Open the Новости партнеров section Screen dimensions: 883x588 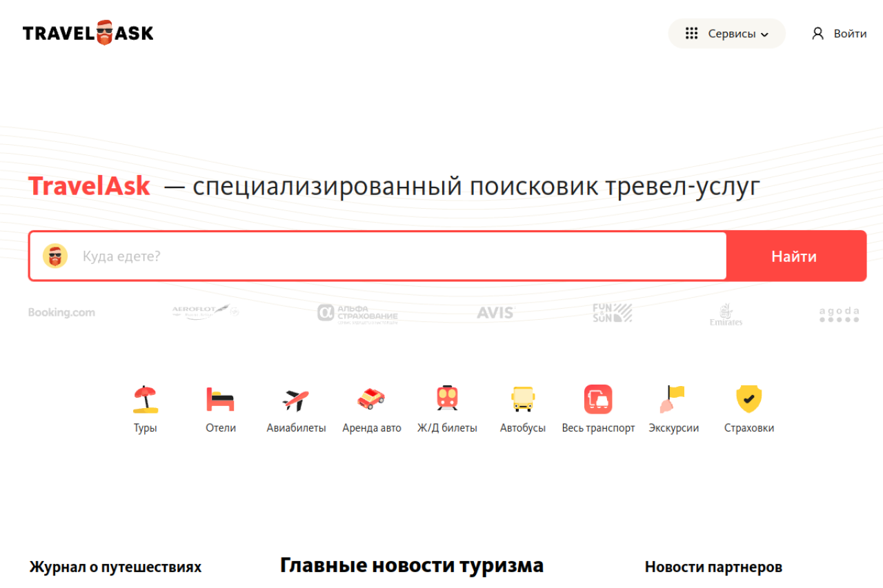713,567
